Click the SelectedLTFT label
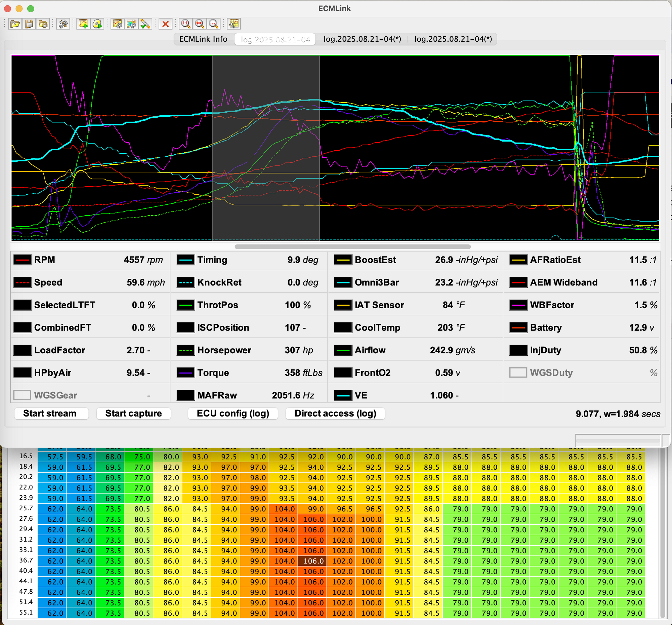Image resolution: width=672 pixels, height=625 pixels. tap(65, 305)
